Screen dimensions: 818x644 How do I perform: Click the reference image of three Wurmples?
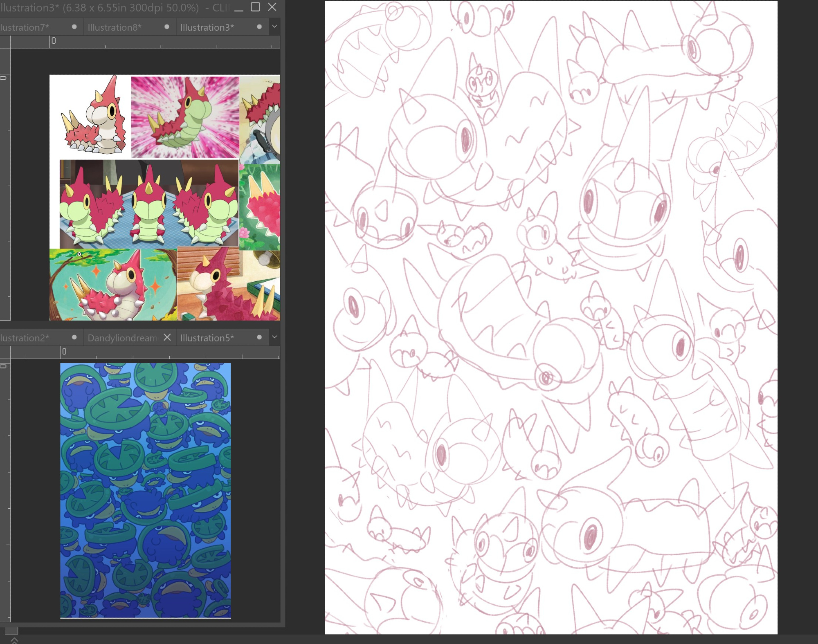[149, 204]
